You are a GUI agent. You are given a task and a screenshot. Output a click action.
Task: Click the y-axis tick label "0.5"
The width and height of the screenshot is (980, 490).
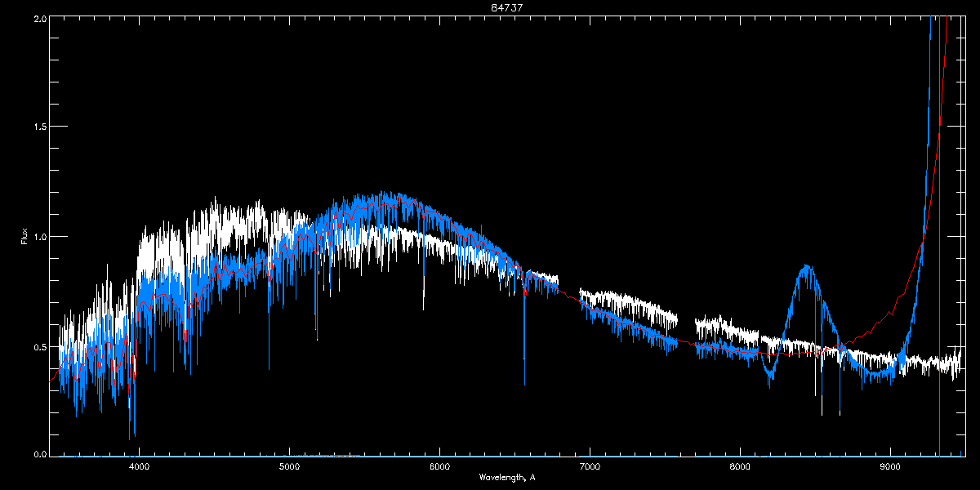[39, 346]
